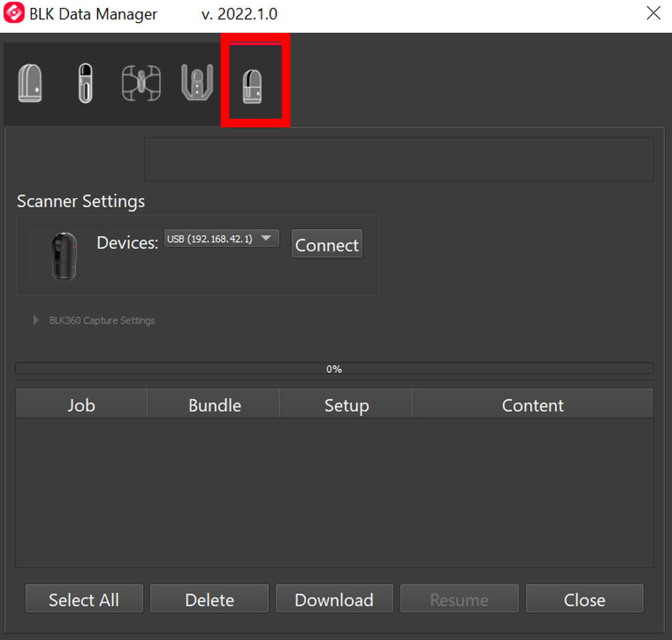Click Select All
The width and height of the screenshot is (672, 640).
click(x=84, y=598)
